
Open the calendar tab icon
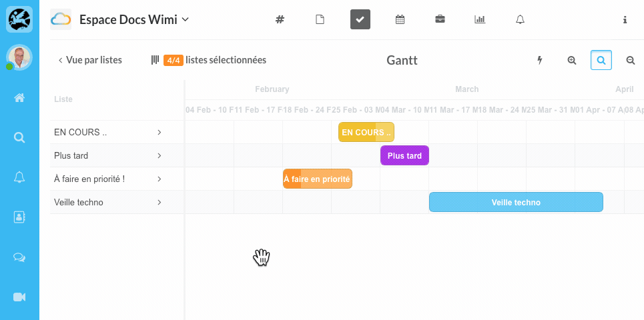pos(400,19)
